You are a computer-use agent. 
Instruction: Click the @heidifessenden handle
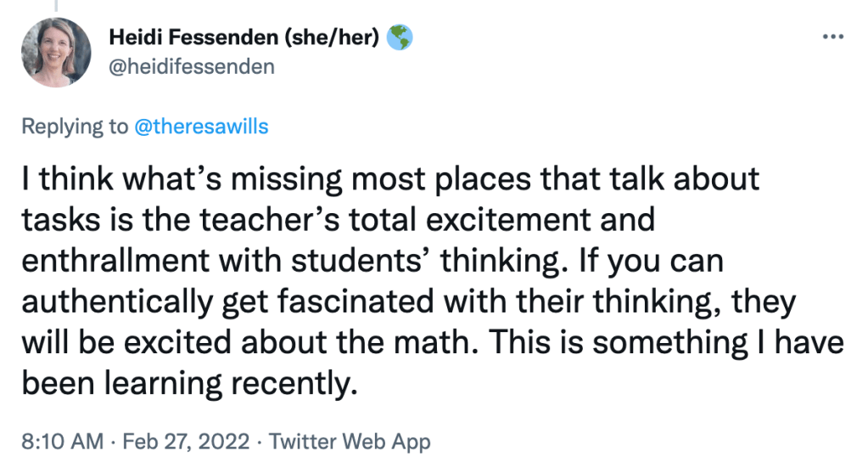[x=192, y=66]
